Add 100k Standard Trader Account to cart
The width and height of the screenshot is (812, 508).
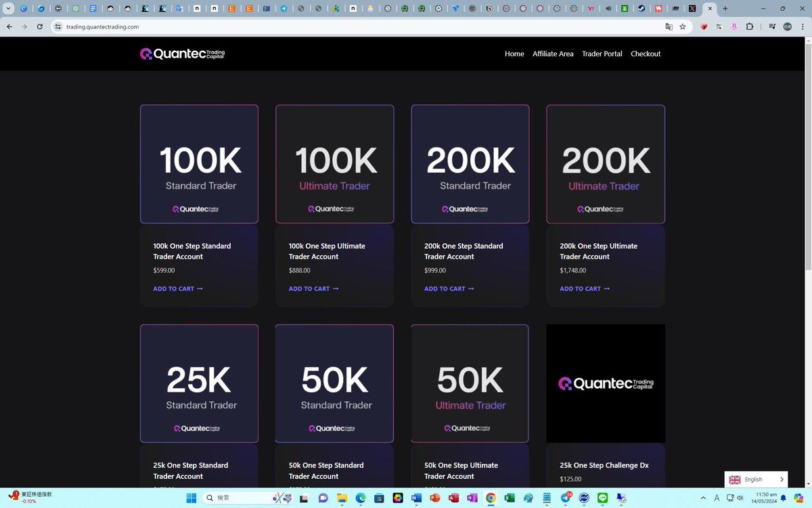click(x=178, y=289)
